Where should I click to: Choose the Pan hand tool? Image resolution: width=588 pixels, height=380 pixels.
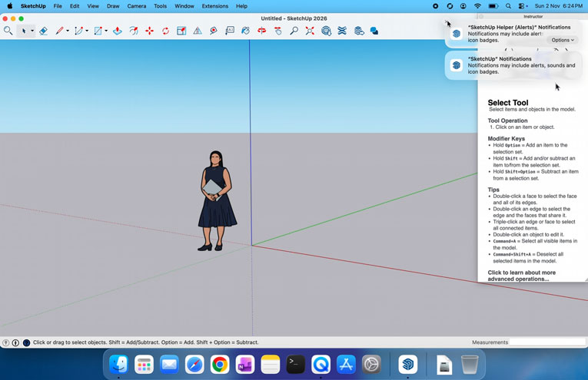click(278, 31)
